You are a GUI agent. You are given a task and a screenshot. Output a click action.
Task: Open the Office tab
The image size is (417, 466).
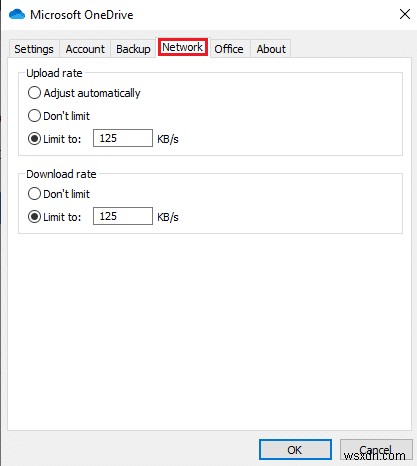pyautogui.click(x=229, y=49)
